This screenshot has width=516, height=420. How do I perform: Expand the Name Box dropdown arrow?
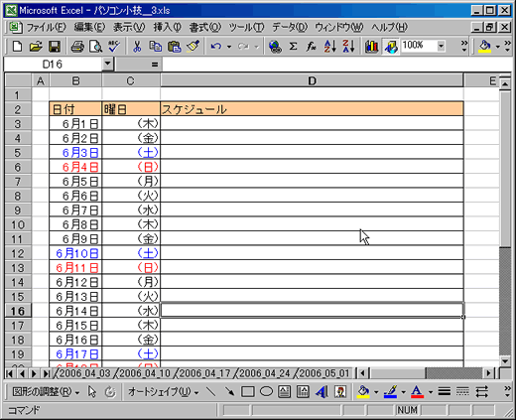click(x=107, y=64)
